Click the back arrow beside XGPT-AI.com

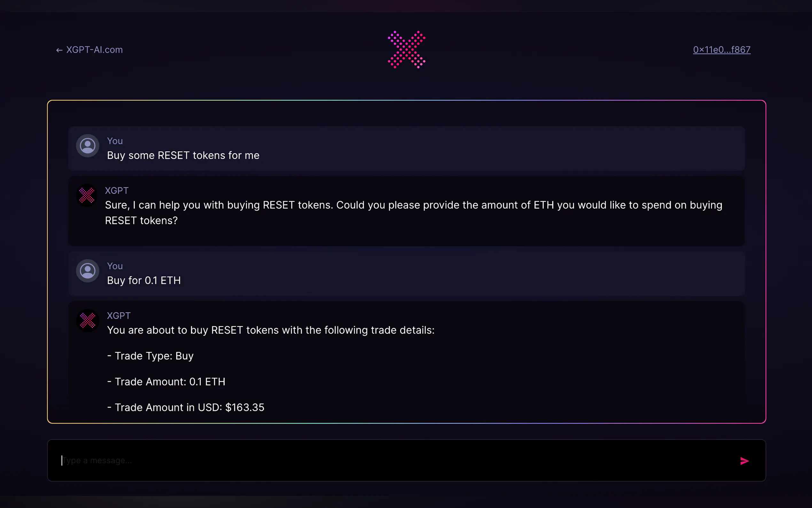(x=59, y=50)
